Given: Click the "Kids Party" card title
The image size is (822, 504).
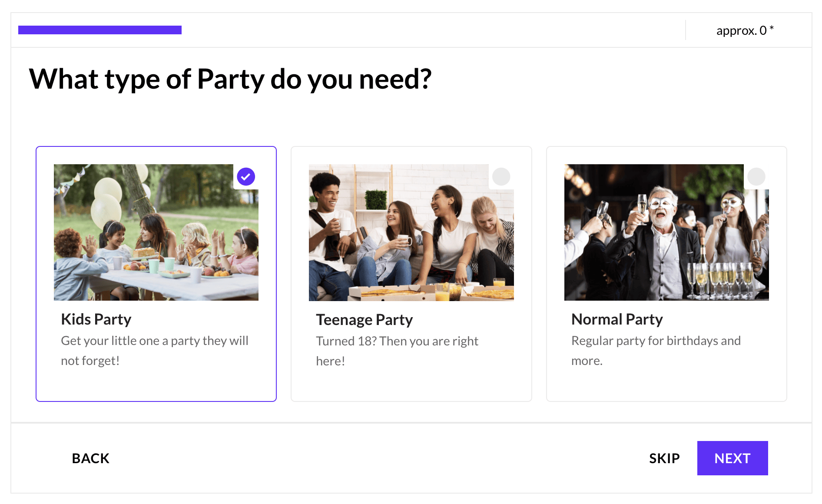Looking at the screenshot, I should pyautogui.click(x=96, y=319).
